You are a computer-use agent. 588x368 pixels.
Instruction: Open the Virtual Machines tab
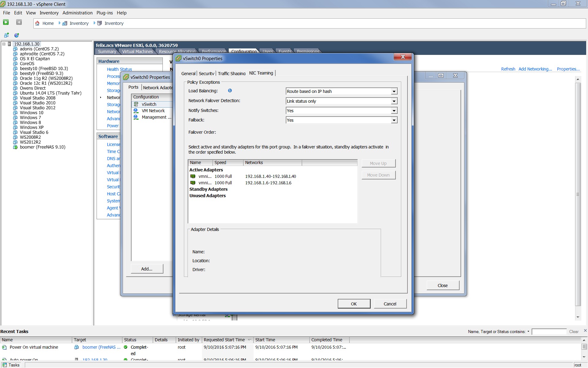click(137, 52)
